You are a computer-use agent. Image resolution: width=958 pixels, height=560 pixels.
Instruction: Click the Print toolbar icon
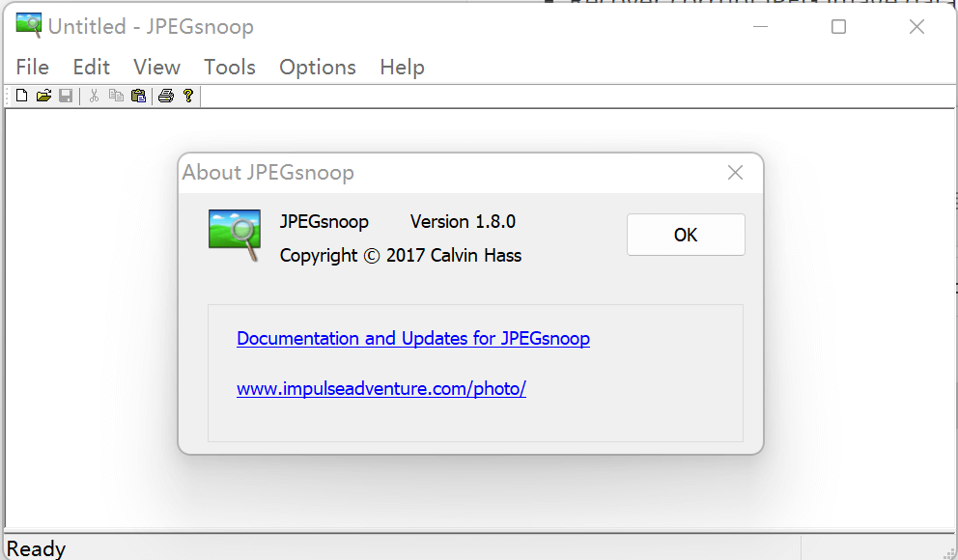pos(166,96)
